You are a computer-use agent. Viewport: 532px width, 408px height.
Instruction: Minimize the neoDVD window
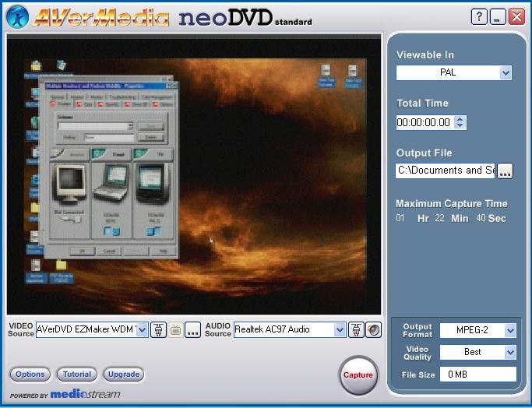[498, 16]
